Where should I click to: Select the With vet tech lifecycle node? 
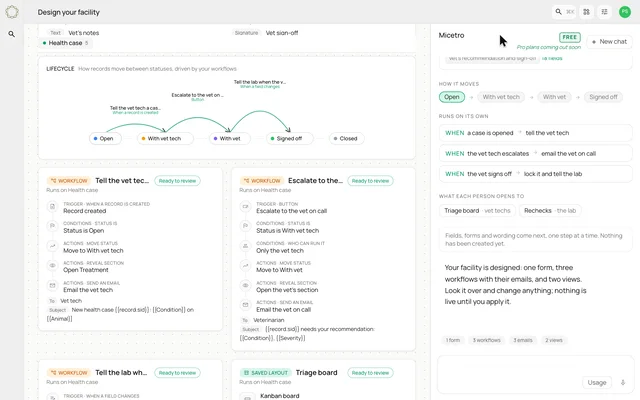point(165,138)
